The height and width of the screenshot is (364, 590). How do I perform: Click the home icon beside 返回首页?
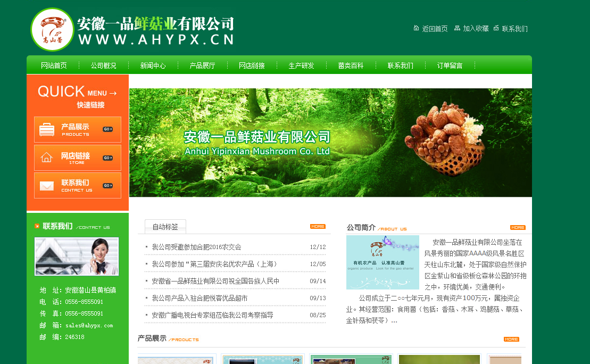[x=416, y=28]
